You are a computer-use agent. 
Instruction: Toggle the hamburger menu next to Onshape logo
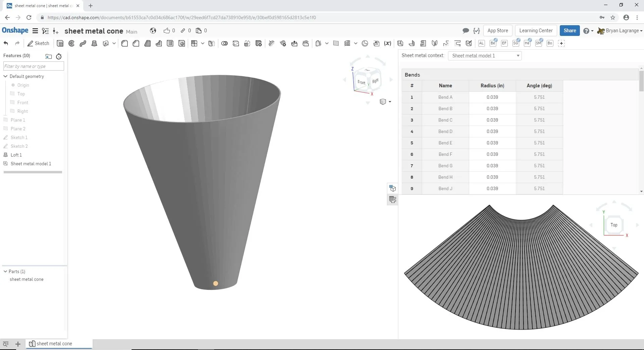pos(35,31)
